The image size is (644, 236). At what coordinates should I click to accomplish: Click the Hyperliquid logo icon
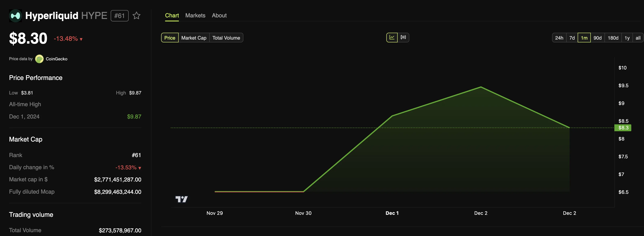tap(16, 16)
